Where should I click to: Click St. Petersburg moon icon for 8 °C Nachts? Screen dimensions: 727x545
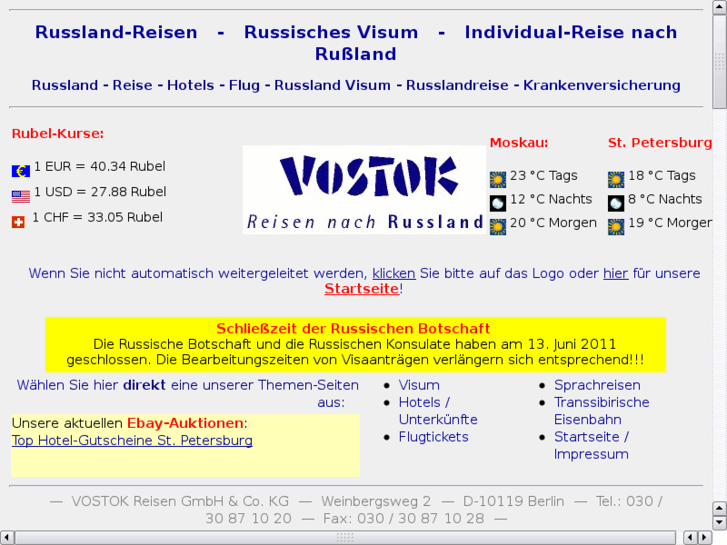[616, 203]
